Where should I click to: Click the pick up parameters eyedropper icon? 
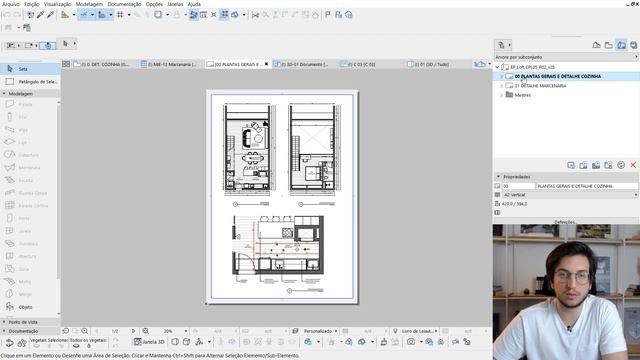pyautogui.click(x=40, y=15)
